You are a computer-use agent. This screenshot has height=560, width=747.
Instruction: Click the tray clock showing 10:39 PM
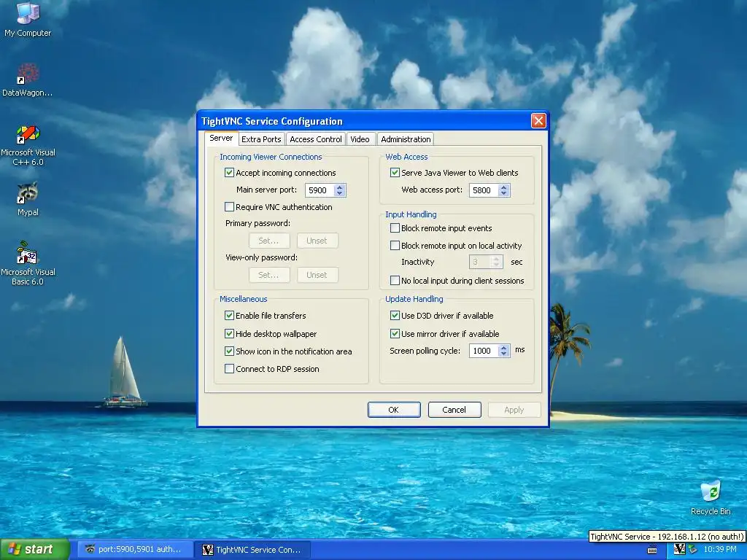[x=720, y=550]
